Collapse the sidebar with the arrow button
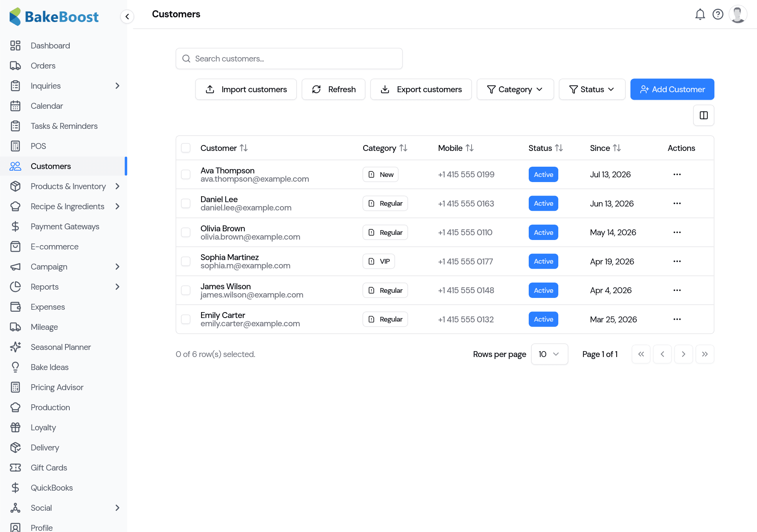 (127, 17)
